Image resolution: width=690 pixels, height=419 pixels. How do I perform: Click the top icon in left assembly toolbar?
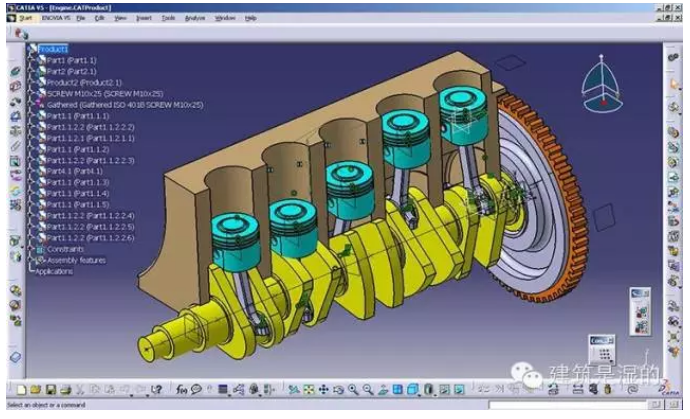tap(15, 71)
